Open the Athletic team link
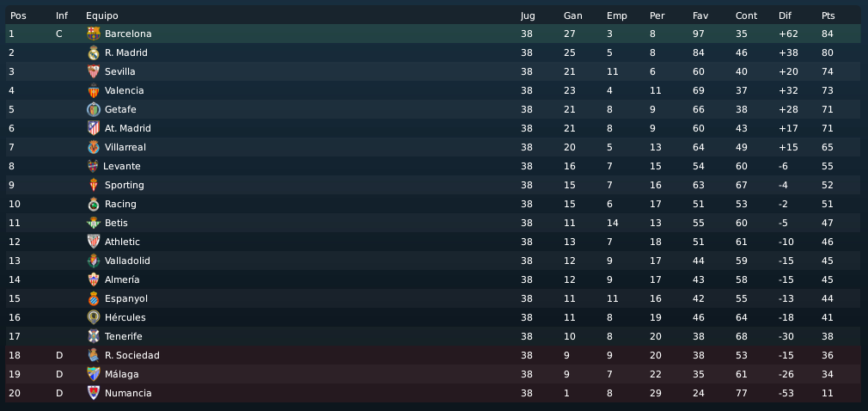868x411 pixels. (x=122, y=242)
